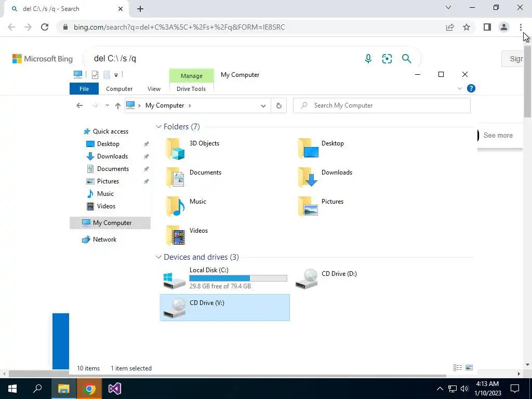
Task: Open the Pictures folder in Folders group
Action: [x=321, y=206]
